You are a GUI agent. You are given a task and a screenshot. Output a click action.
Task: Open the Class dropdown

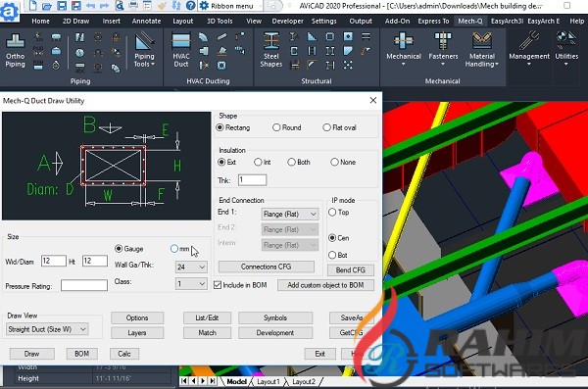[191, 283]
